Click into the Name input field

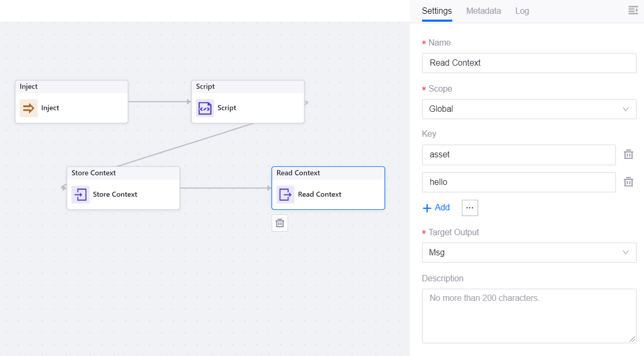point(529,63)
